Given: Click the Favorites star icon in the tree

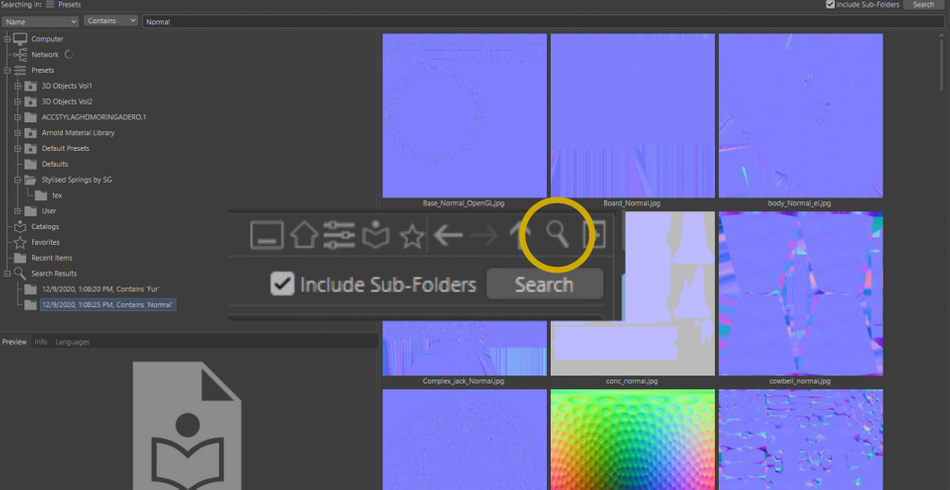Looking at the screenshot, I should click(21, 242).
